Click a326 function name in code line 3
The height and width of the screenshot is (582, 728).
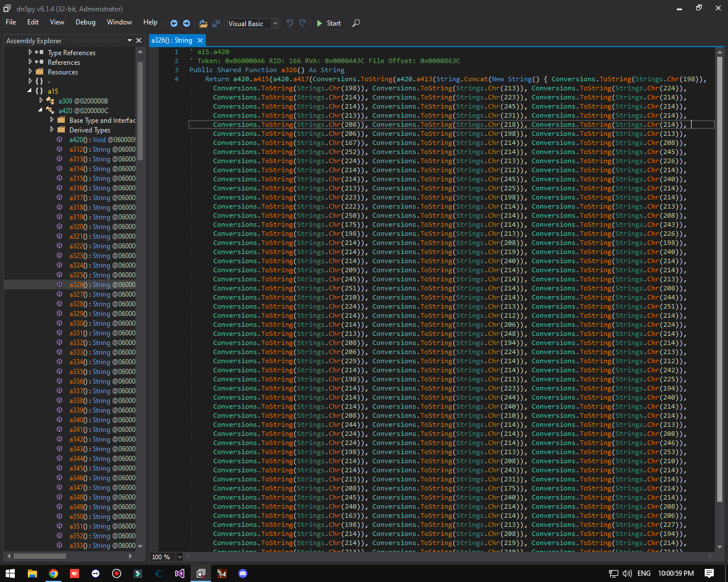(288, 70)
